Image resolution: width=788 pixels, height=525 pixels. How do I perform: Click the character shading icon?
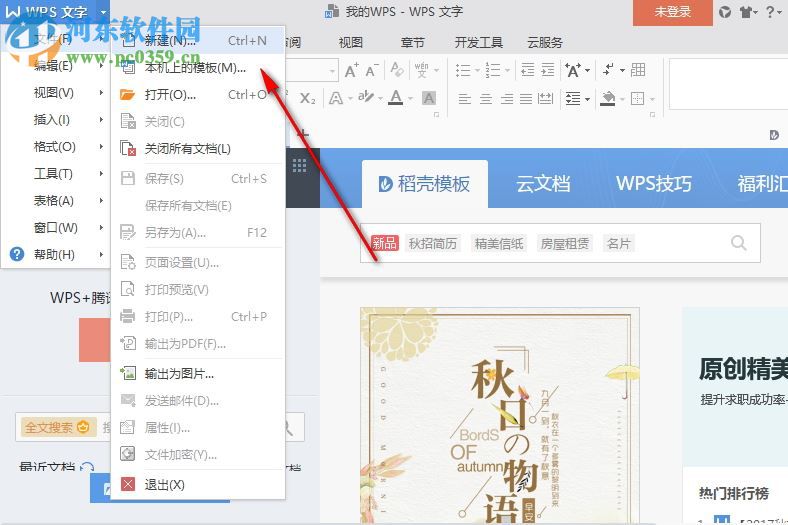point(429,98)
